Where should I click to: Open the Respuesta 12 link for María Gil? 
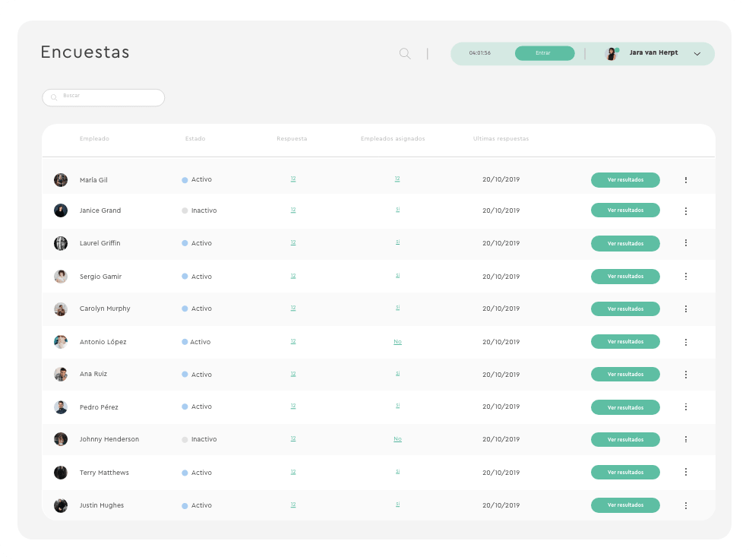293,179
